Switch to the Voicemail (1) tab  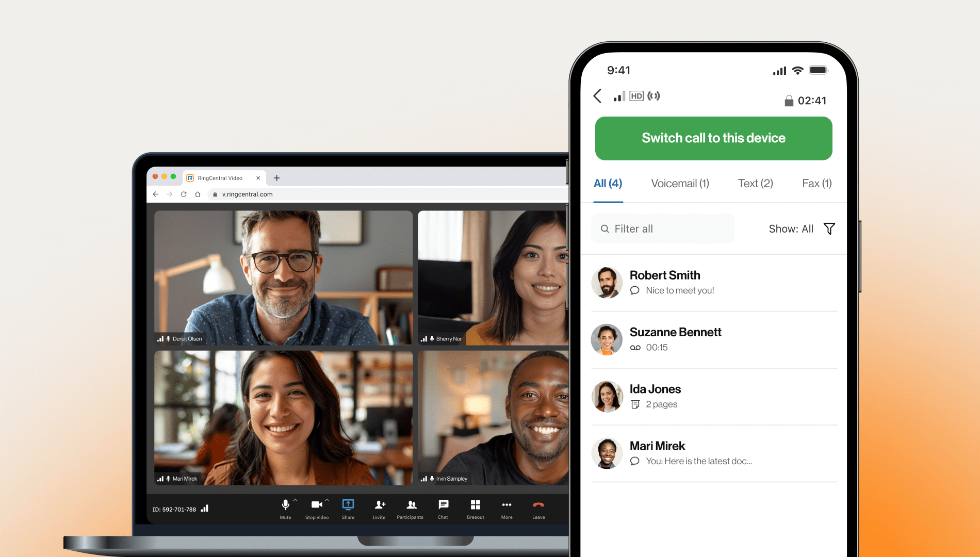(x=680, y=184)
